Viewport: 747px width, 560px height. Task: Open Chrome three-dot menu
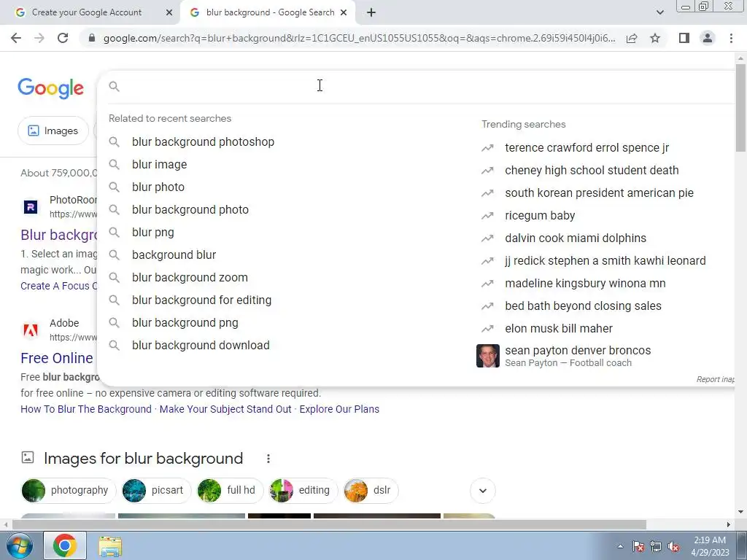(731, 38)
